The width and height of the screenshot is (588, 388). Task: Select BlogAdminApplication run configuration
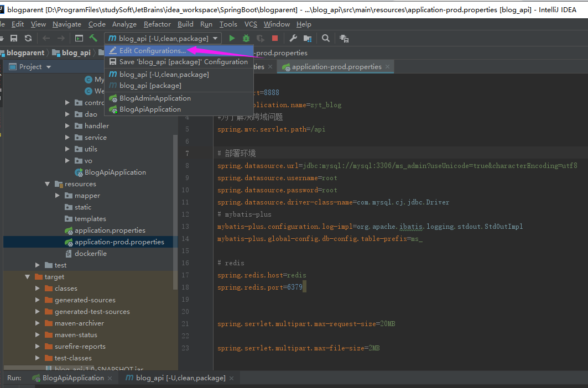[179, 98]
